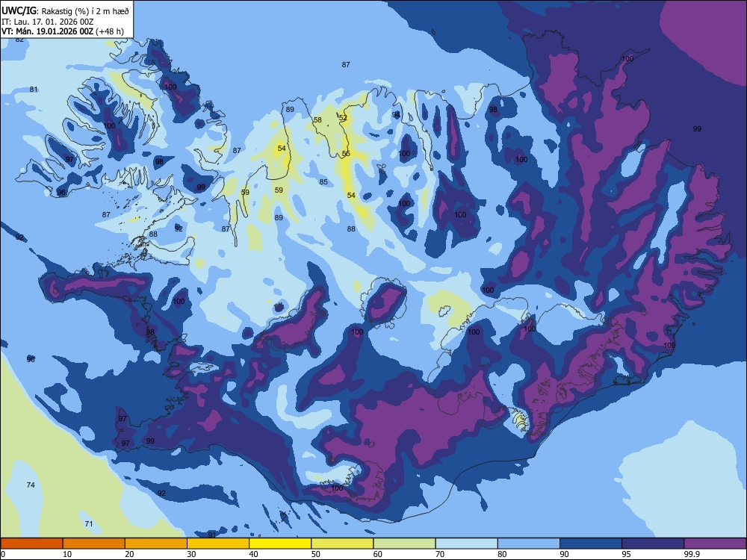Click the '70' legend tick label
The width and height of the screenshot is (747, 560).
coord(440,554)
